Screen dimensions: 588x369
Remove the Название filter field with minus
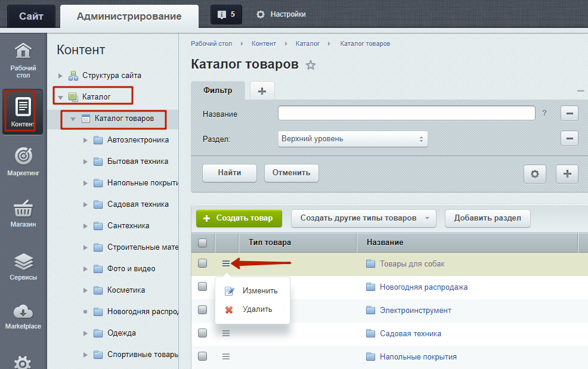pyautogui.click(x=570, y=113)
